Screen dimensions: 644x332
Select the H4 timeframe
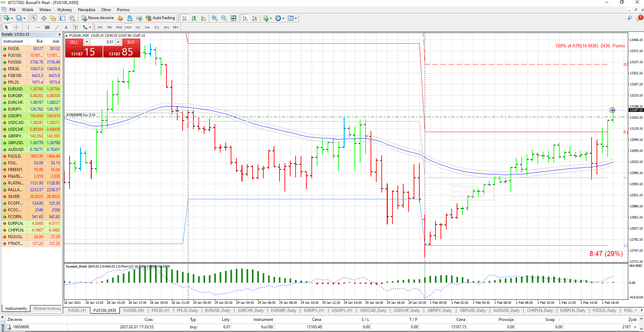tap(147, 27)
